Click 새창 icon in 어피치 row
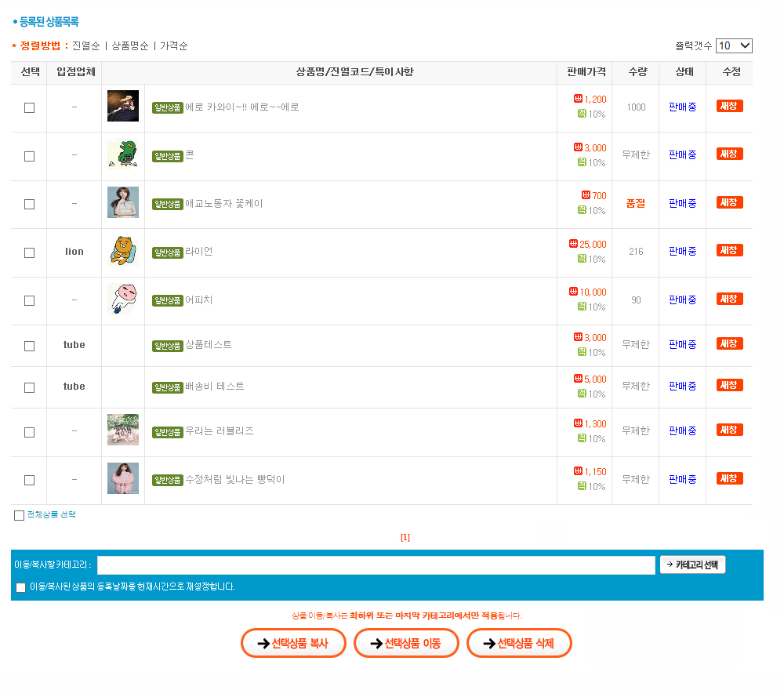784x690 pixels. [x=729, y=299]
